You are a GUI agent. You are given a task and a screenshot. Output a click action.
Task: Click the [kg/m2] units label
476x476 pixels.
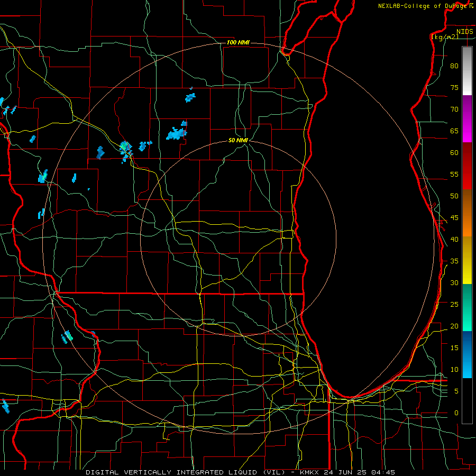point(445,36)
